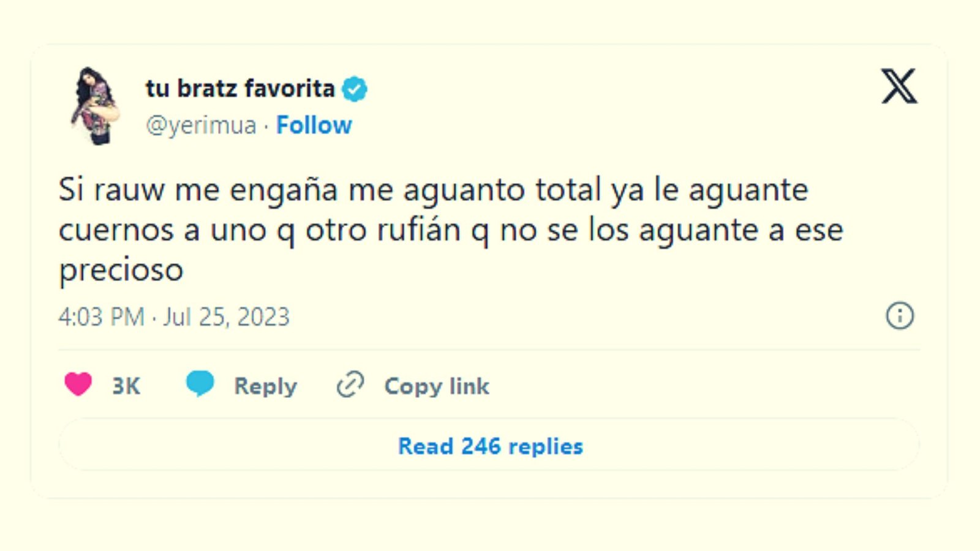Open 'Read 246 replies'
The width and height of the screenshot is (980, 551).
[x=490, y=446]
